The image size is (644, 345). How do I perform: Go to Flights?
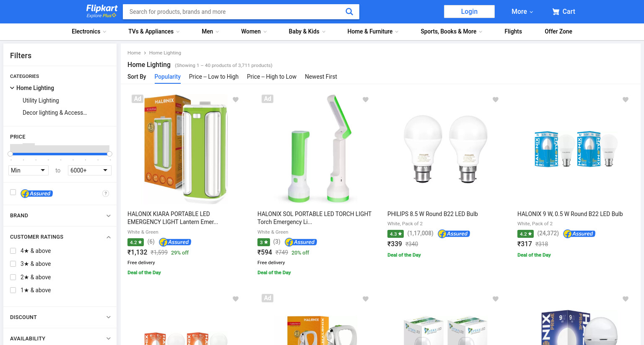click(x=513, y=31)
